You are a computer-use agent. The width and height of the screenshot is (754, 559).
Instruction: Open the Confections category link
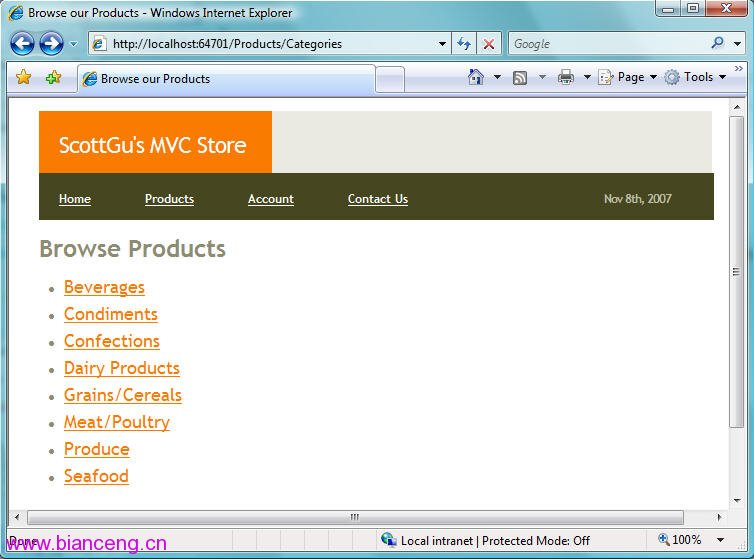pos(112,341)
